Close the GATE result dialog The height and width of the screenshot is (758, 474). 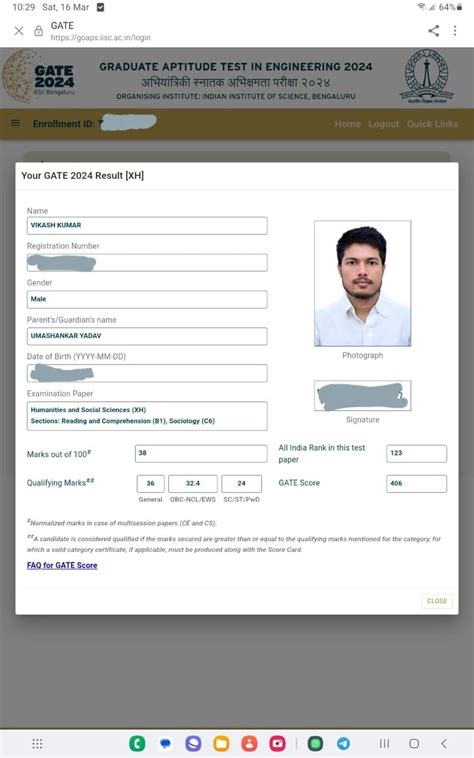pyautogui.click(x=437, y=601)
